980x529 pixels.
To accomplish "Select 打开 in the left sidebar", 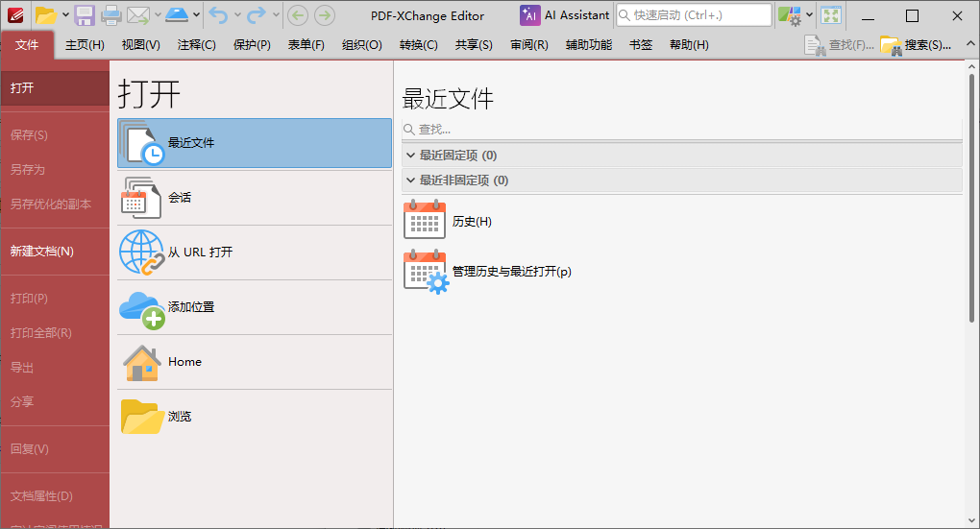I will pos(55,88).
